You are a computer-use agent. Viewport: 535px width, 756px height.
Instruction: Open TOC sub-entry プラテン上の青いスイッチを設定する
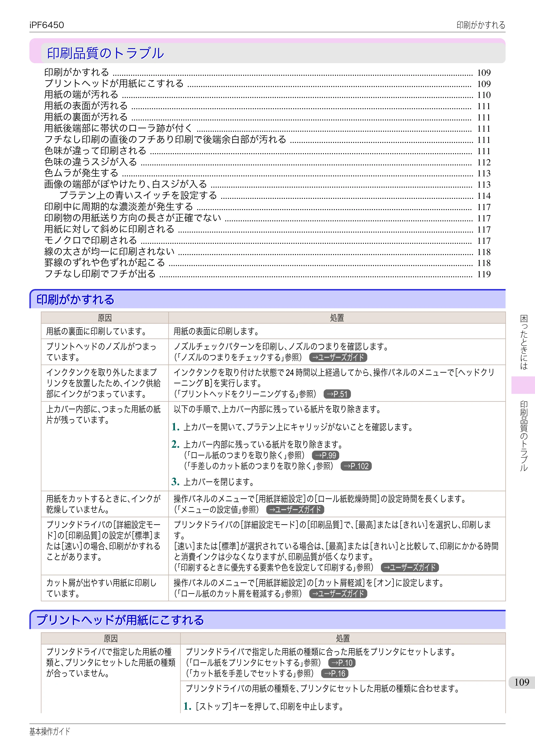click(275, 195)
